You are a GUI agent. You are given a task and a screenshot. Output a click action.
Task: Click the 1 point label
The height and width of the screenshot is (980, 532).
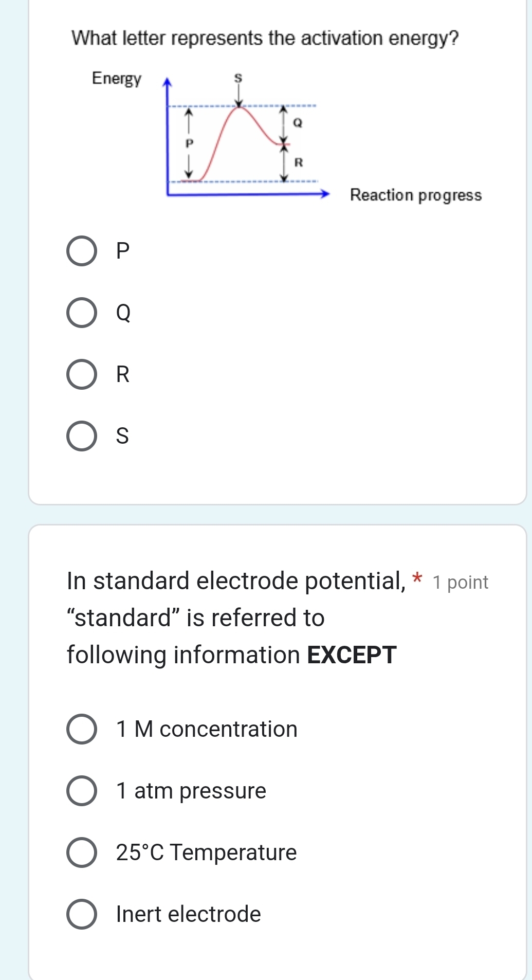click(x=460, y=583)
